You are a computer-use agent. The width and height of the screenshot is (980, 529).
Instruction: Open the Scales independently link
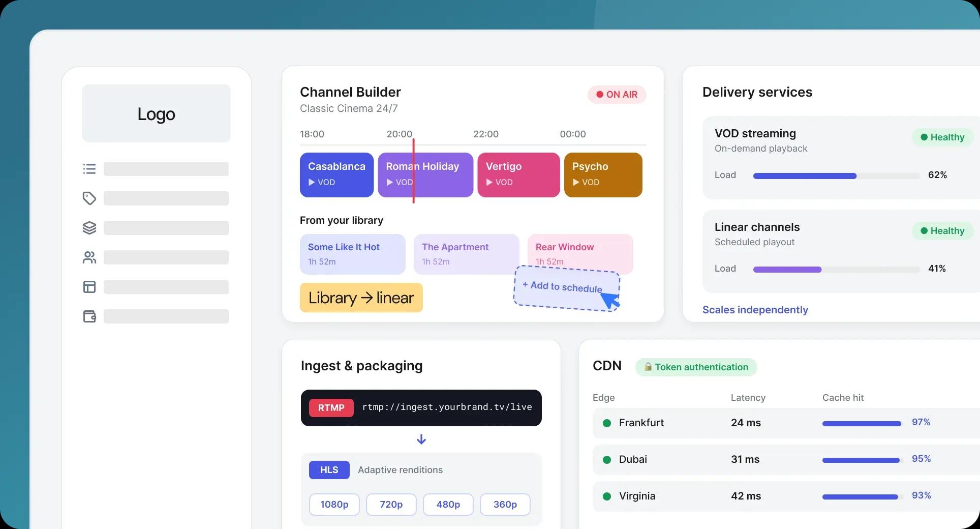(755, 310)
